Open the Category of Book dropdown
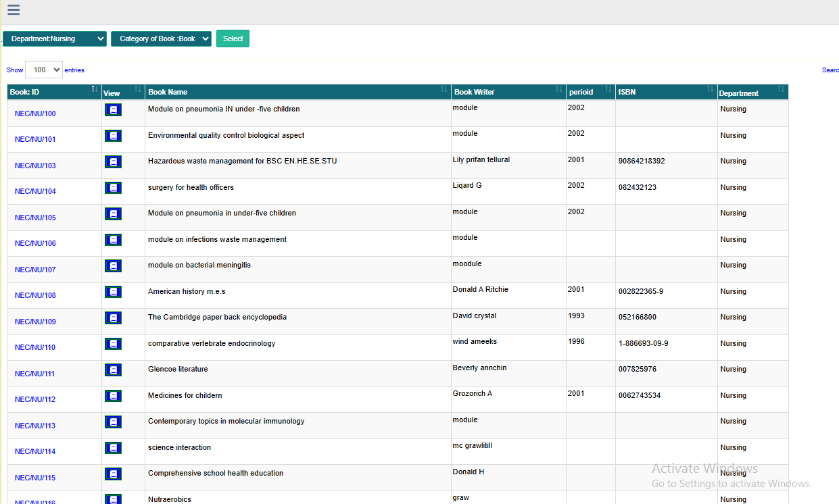 pyautogui.click(x=161, y=39)
